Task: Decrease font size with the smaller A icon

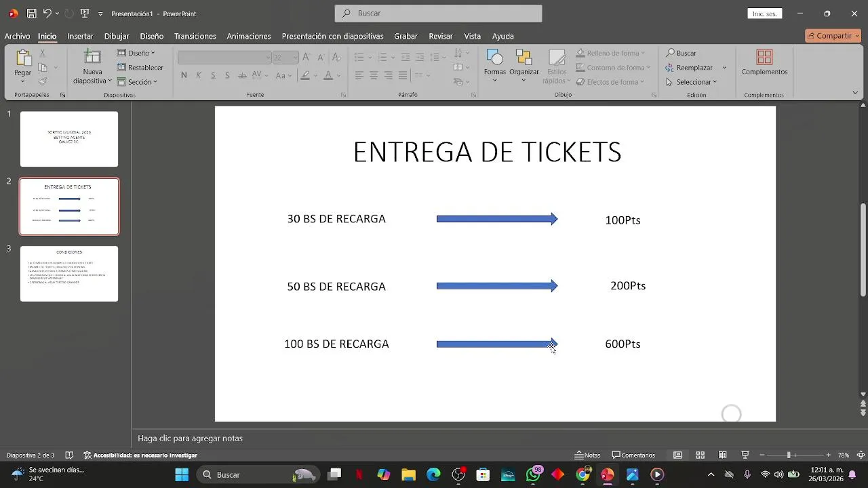Action: (x=321, y=58)
